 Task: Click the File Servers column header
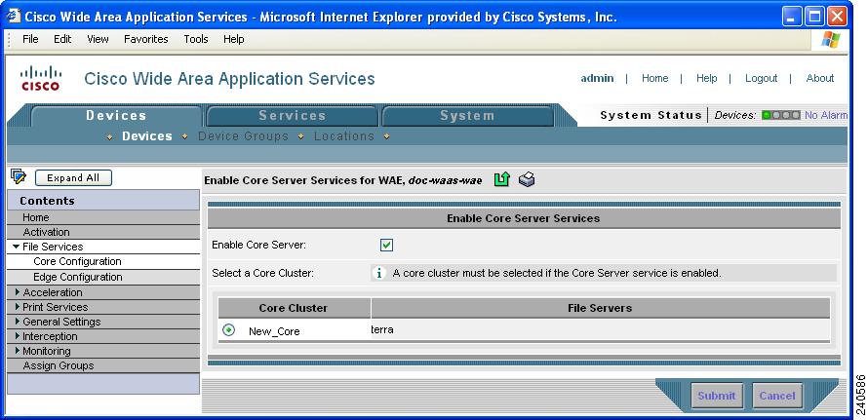[600, 308]
